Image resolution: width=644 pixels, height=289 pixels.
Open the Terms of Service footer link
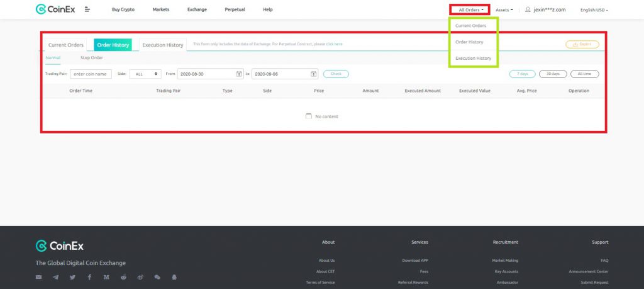pyautogui.click(x=320, y=283)
